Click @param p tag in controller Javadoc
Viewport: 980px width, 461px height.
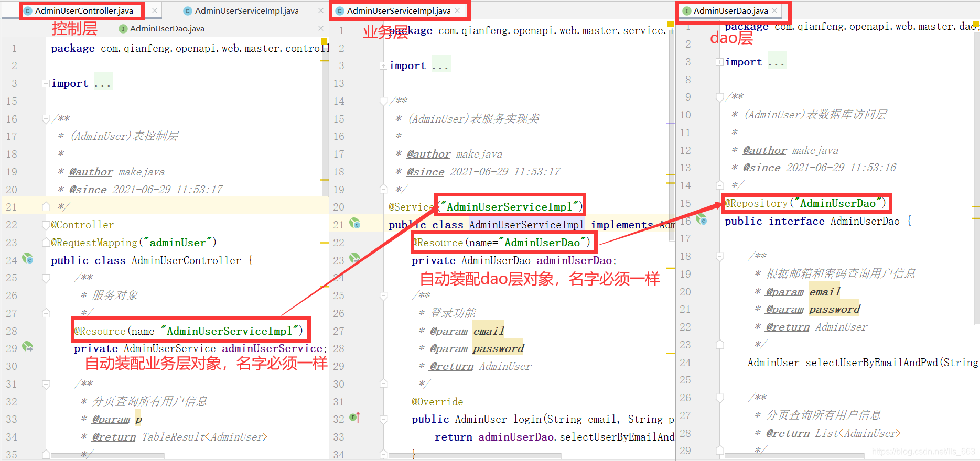point(117,419)
